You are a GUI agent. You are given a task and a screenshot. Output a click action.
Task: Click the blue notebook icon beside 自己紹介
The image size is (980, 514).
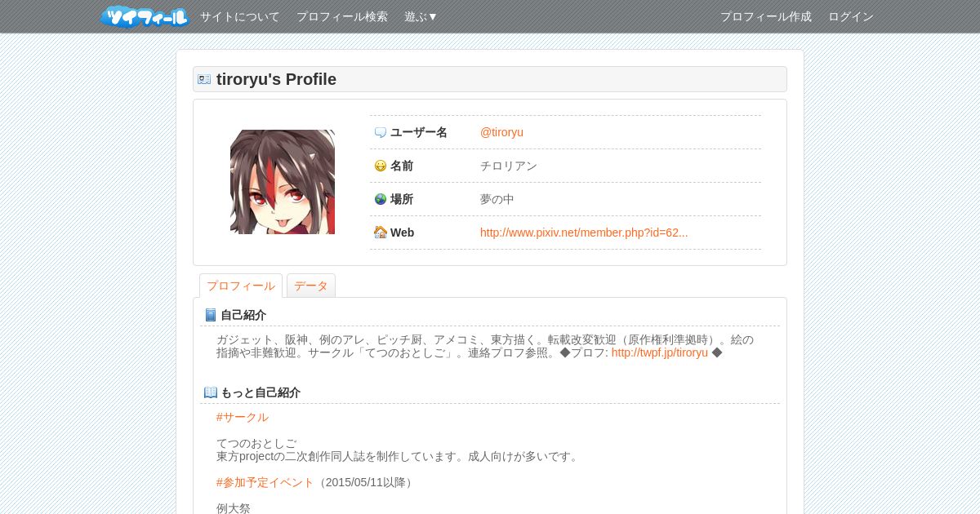211,315
